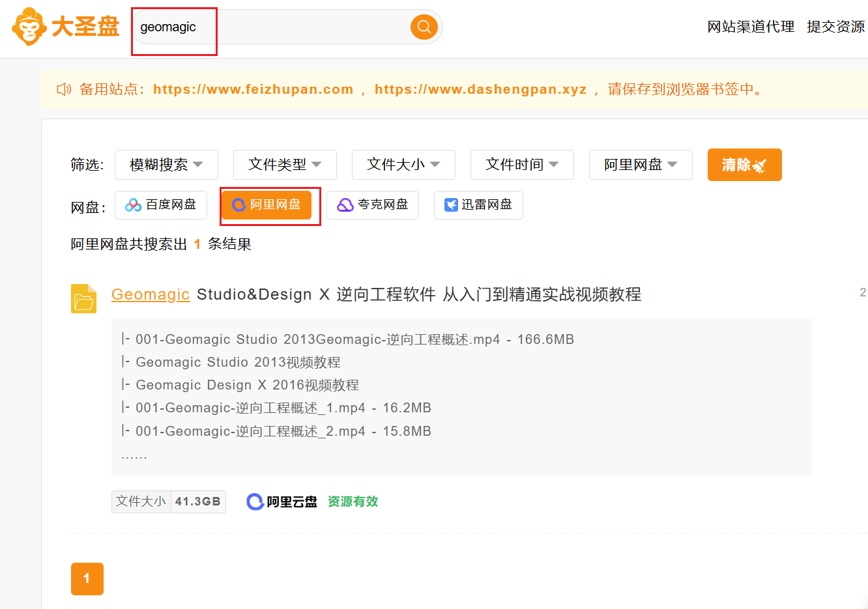
Task: Select the 百度网盘 tab
Action: (161, 205)
